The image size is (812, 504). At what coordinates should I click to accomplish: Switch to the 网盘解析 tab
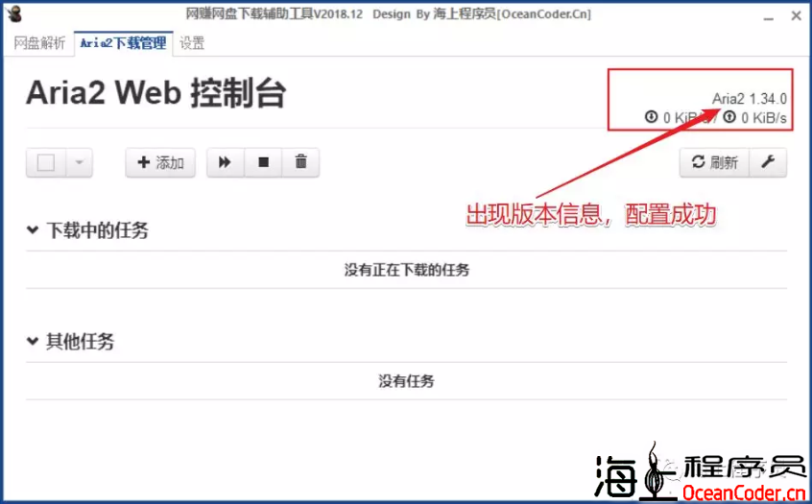point(39,43)
